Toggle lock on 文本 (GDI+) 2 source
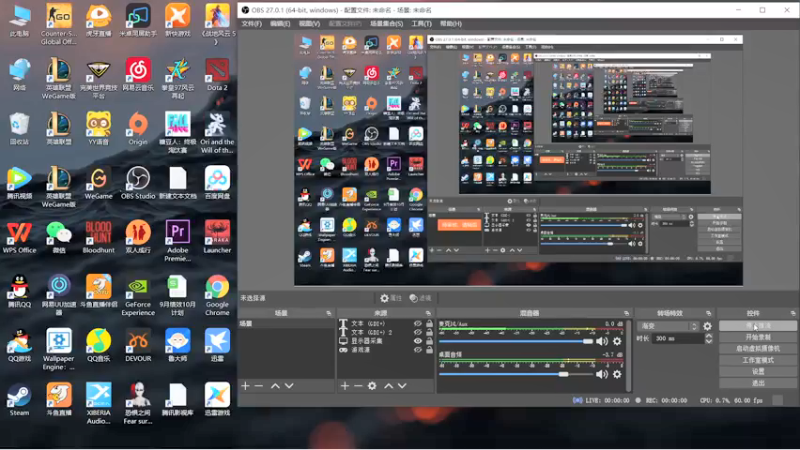Viewport: 800px width, 450px height. click(x=429, y=332)
